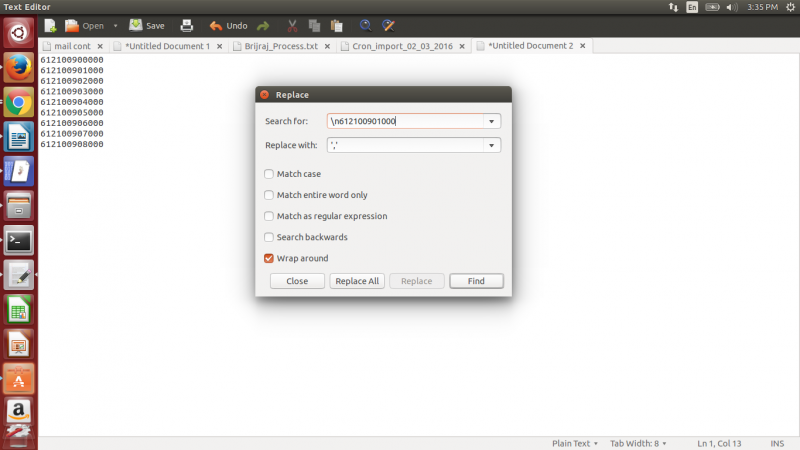
Task: Click the line 612100908000
Action: (x=72, y=144)
